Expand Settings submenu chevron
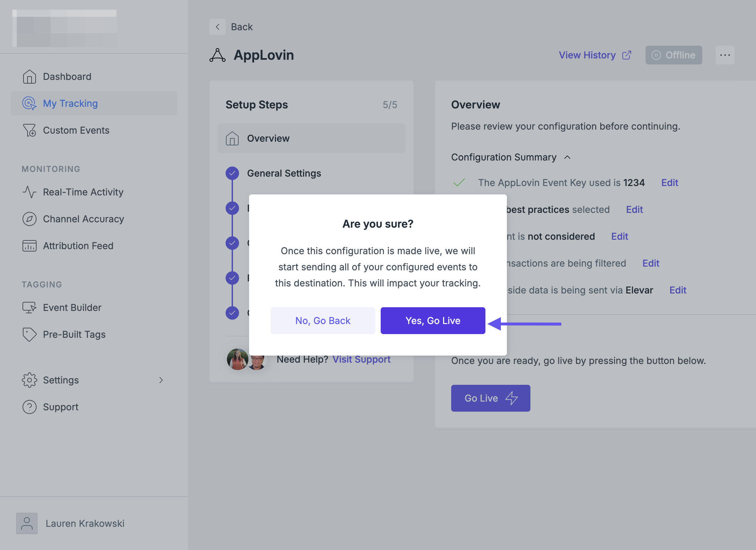Screen dimensions: 756x550 tap(161, 380)
